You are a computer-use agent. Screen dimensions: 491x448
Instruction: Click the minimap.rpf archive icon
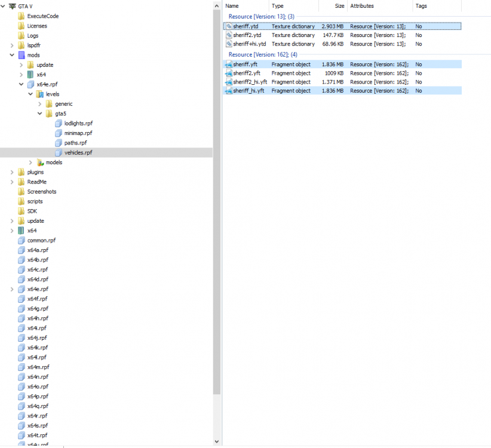(58, 133)
